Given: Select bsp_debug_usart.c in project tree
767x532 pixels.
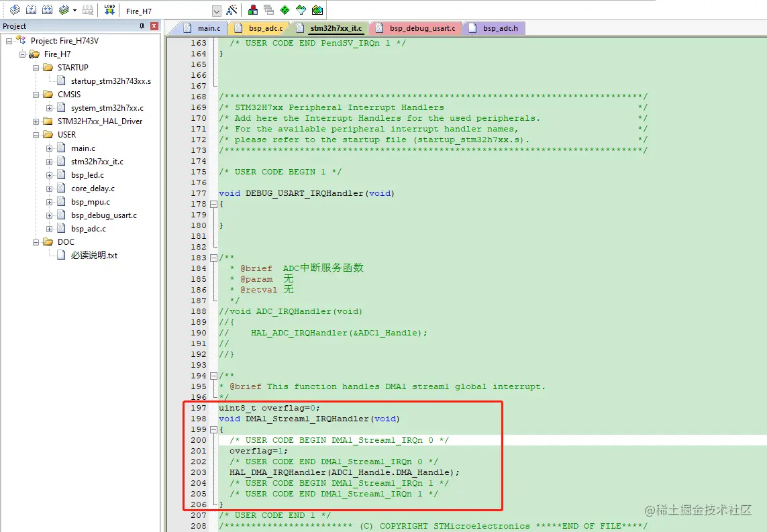Looking at the screenshot, I should (x=104, y=215).
